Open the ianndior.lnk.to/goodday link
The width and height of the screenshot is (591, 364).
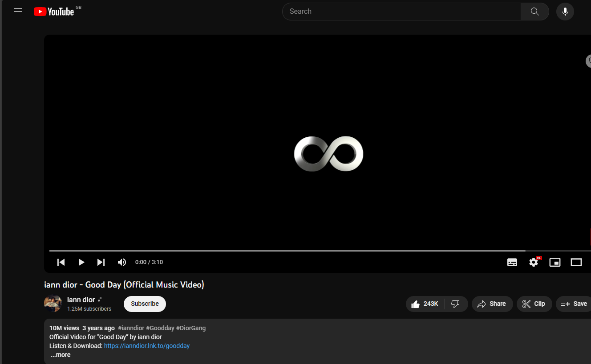click(x=147, y=346)
